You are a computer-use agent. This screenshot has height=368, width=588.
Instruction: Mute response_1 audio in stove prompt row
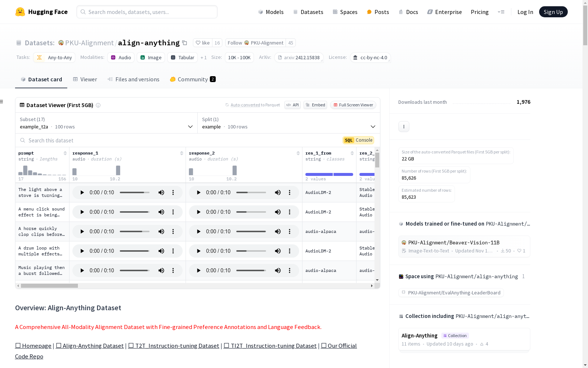click(x=161, y=192)
